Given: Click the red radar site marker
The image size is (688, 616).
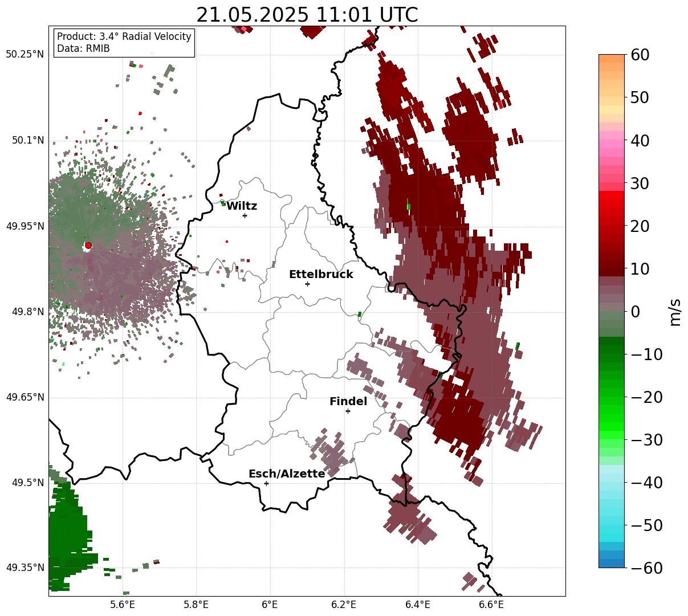Looking at the screenshot, I should 88,246.
